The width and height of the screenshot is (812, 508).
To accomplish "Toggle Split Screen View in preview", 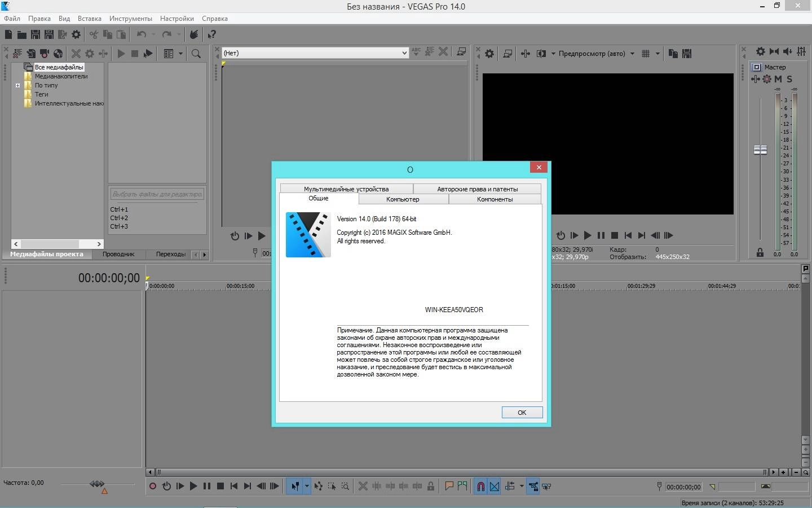I will coord(541,54).
